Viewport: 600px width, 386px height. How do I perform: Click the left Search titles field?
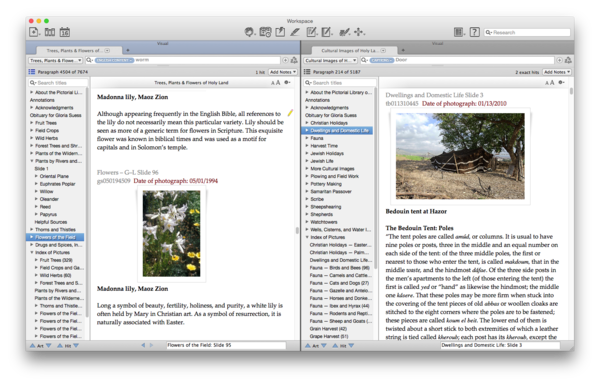click(x=58, y=83)
